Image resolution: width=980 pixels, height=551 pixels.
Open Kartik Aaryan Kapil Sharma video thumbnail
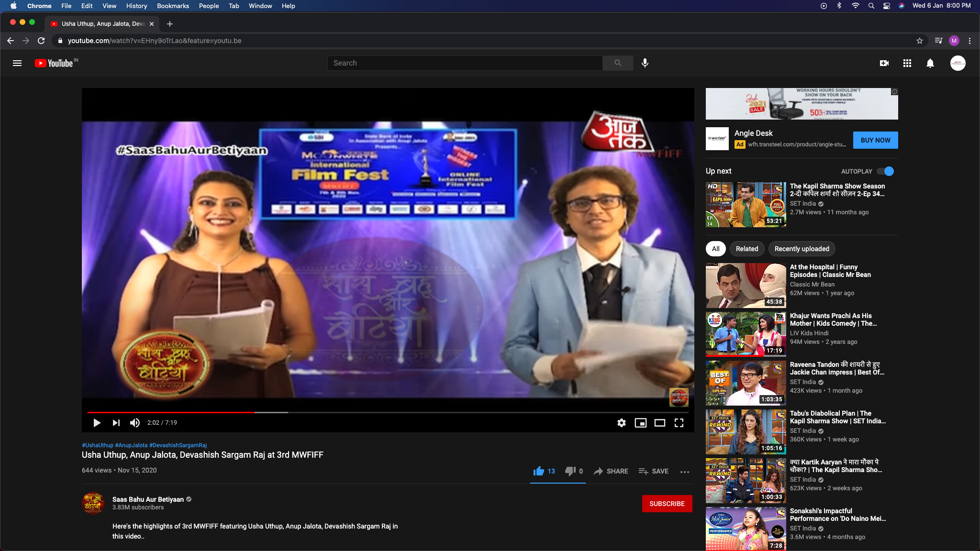coord(746,481)
